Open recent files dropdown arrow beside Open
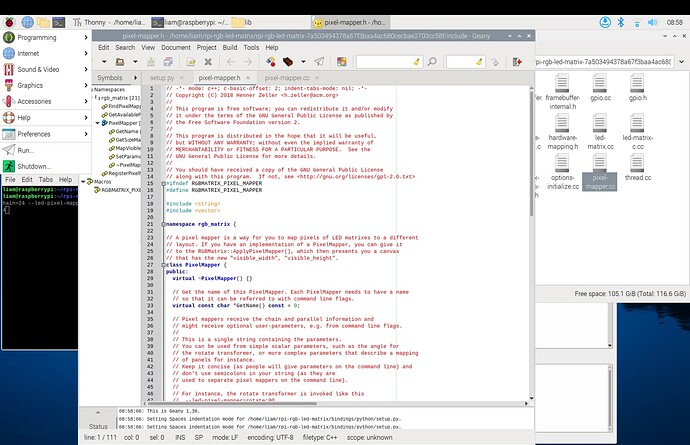The height and width of the screenshot is (445, 690). (x=135, y=62)
